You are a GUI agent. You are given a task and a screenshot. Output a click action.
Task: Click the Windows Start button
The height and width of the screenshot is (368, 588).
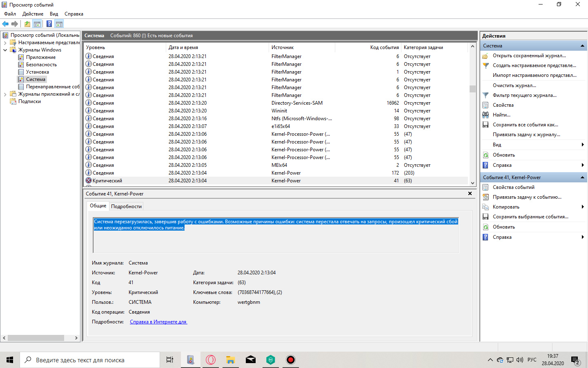(10, 360)
